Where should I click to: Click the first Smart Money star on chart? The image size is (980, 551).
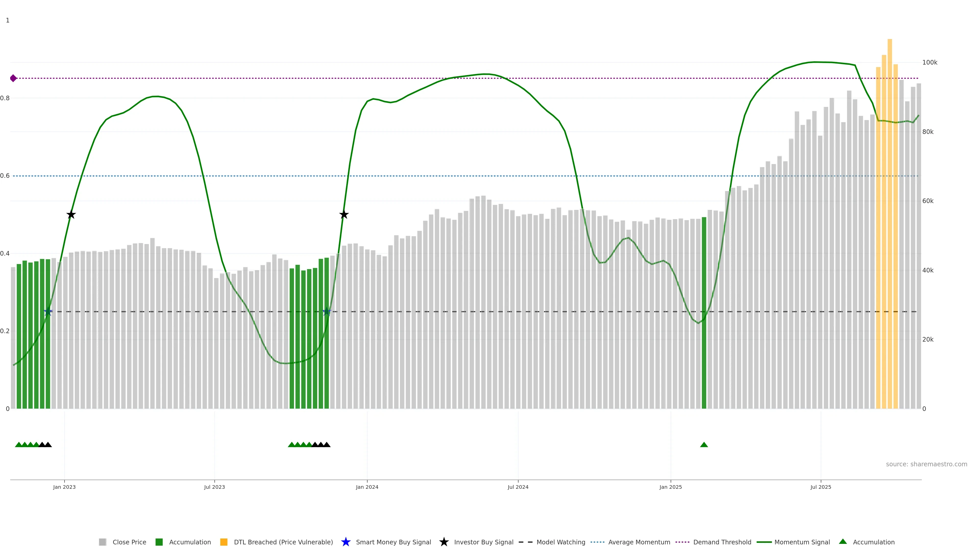[48, 312]
